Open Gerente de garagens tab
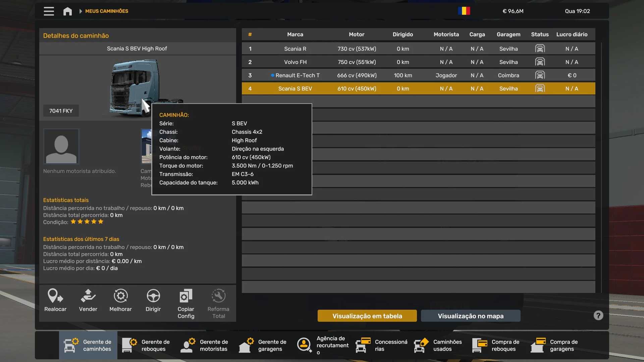This screenshot has height=362, width=644. pyautogui.click(x=263, y=345)
